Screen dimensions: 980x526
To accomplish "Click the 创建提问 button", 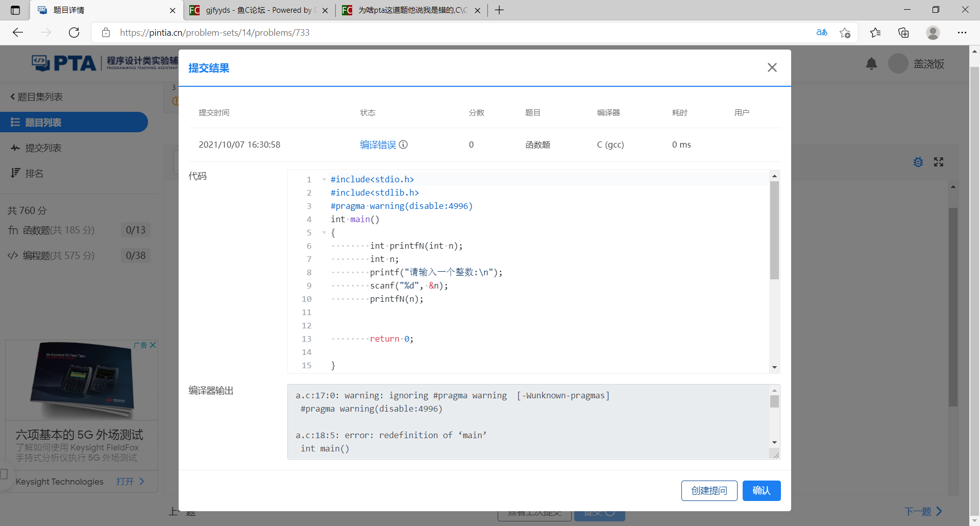I will click(x=709, y=491).
